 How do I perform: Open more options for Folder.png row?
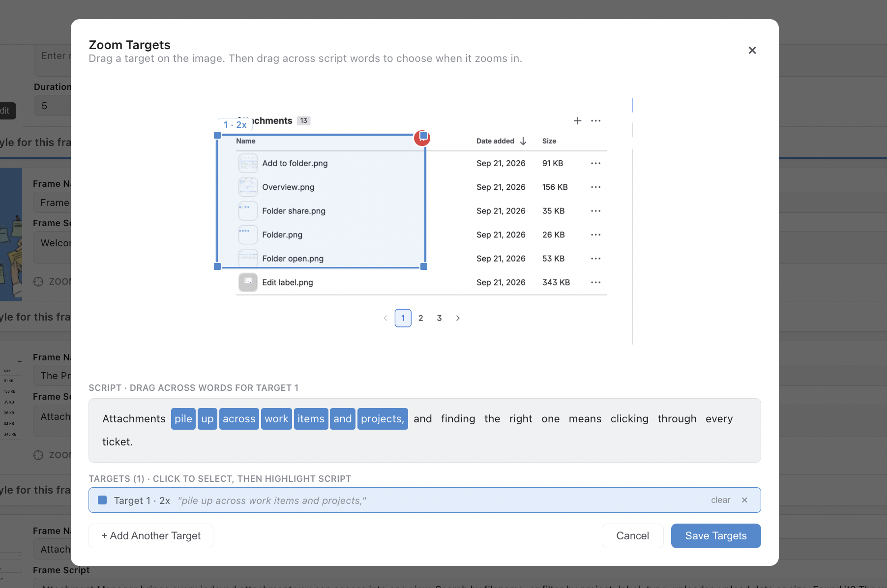(596, 235)
